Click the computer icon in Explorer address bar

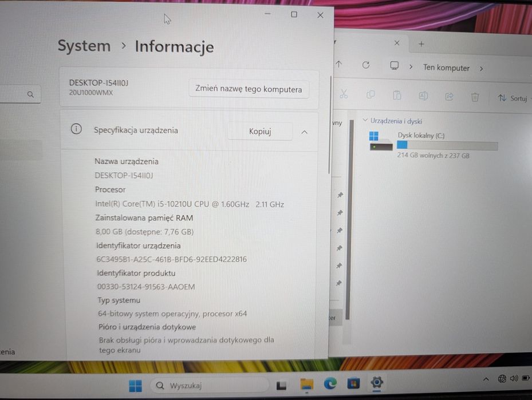point(394,65)
